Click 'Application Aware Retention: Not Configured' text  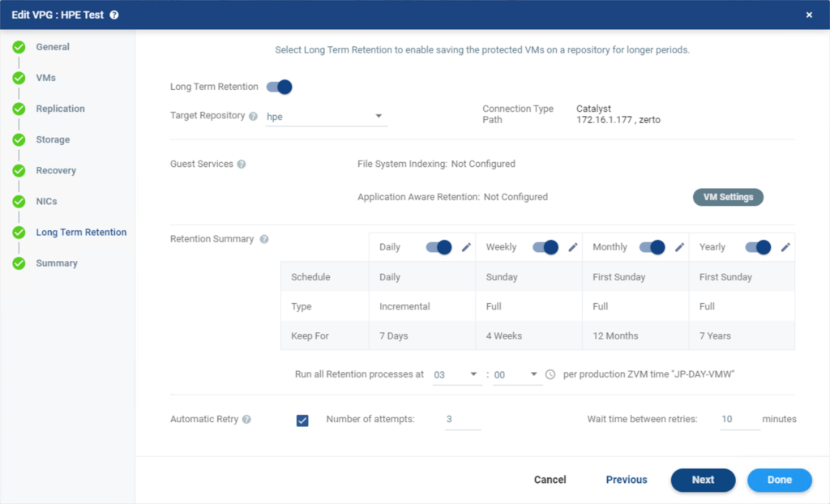452,197
